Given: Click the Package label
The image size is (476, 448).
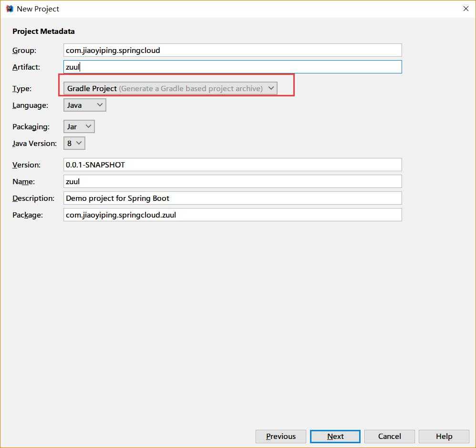Looking at the screenshot, I should pos(28,215).
